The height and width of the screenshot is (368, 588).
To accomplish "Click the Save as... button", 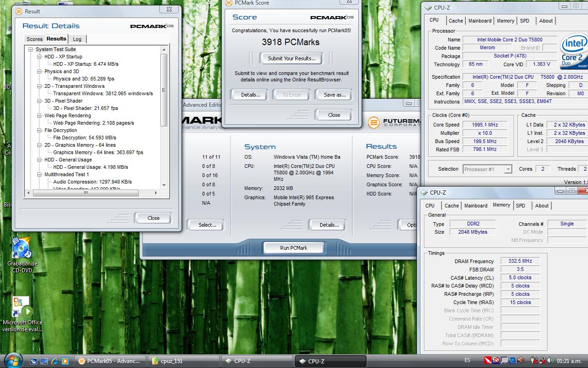I will (x=334, y=95).
